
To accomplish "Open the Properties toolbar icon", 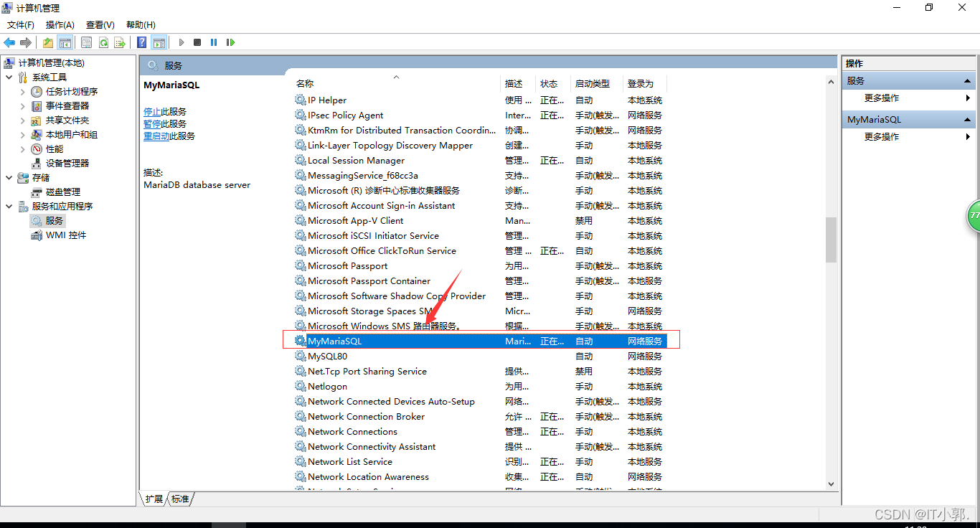I will [x=87, y=42].
